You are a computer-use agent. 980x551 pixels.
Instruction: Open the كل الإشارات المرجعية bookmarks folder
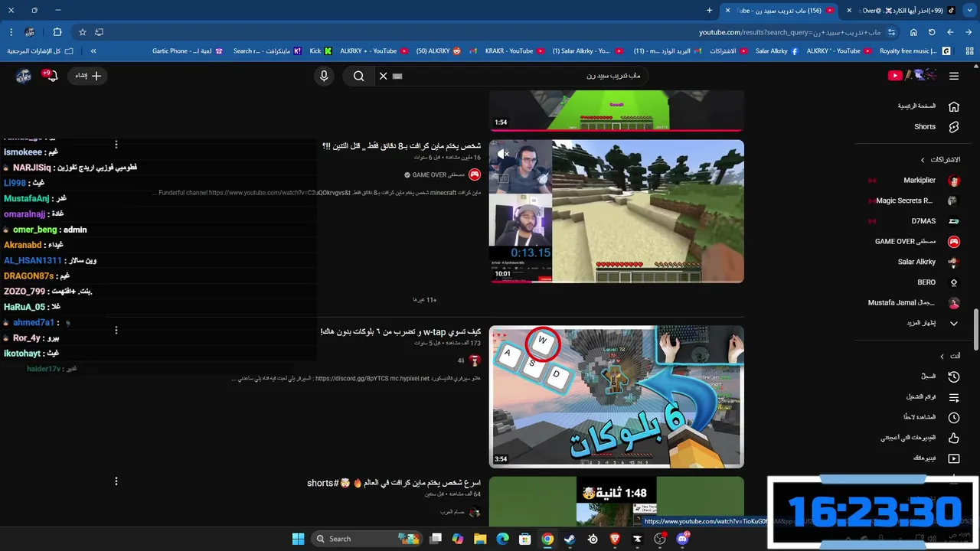40,51
